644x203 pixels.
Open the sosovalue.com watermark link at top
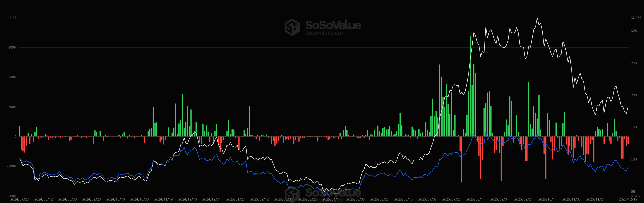pos(324,33)
